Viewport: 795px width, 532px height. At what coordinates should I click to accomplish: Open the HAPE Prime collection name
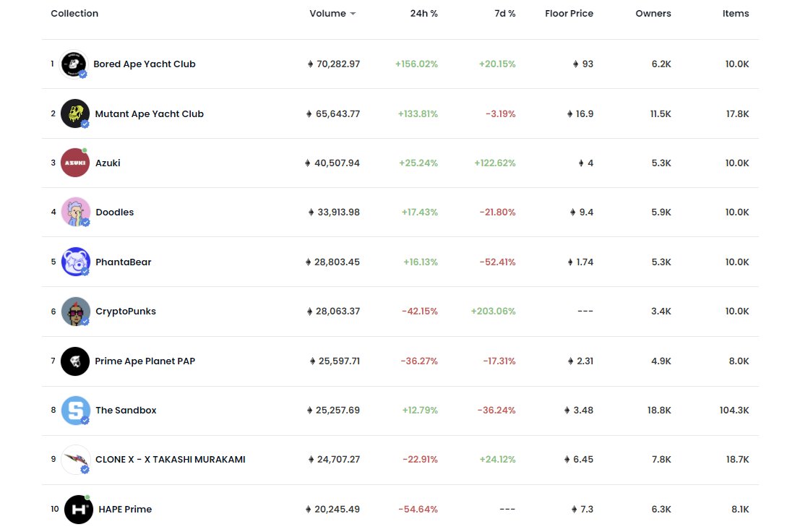point(125,509)
